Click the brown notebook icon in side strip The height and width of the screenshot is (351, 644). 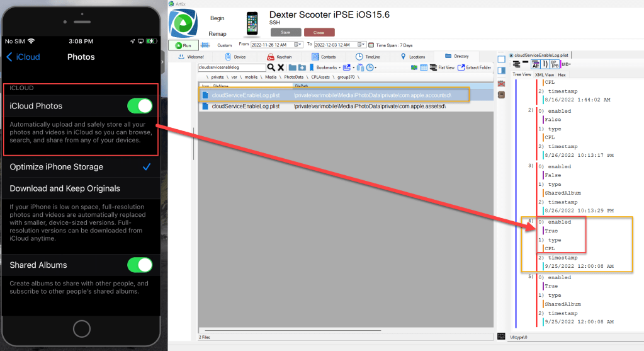(501, 95)
